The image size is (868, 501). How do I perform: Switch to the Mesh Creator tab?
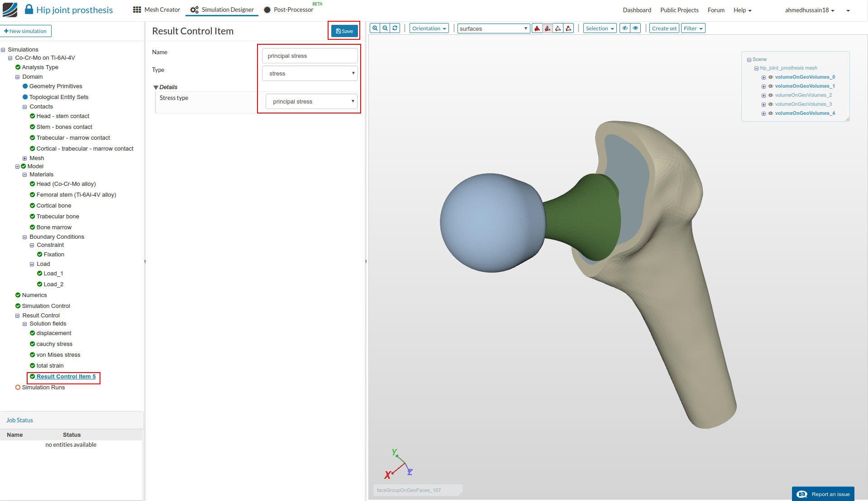click(156, 9)
